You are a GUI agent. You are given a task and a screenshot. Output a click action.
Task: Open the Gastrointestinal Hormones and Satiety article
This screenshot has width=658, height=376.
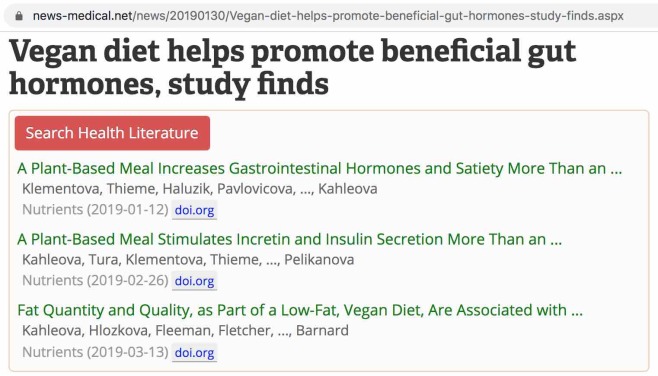[x=319, y=169]
